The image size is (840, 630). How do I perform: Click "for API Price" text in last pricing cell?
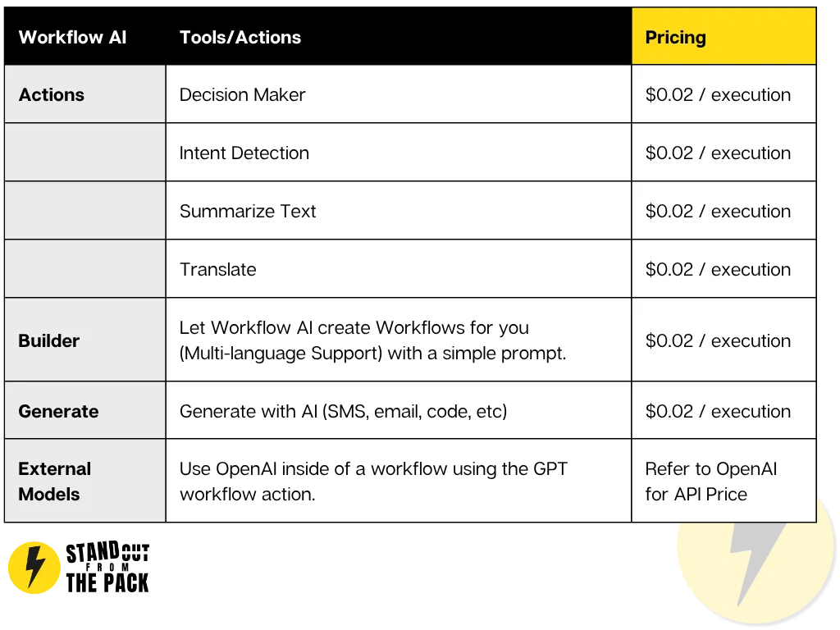point(696,494)
